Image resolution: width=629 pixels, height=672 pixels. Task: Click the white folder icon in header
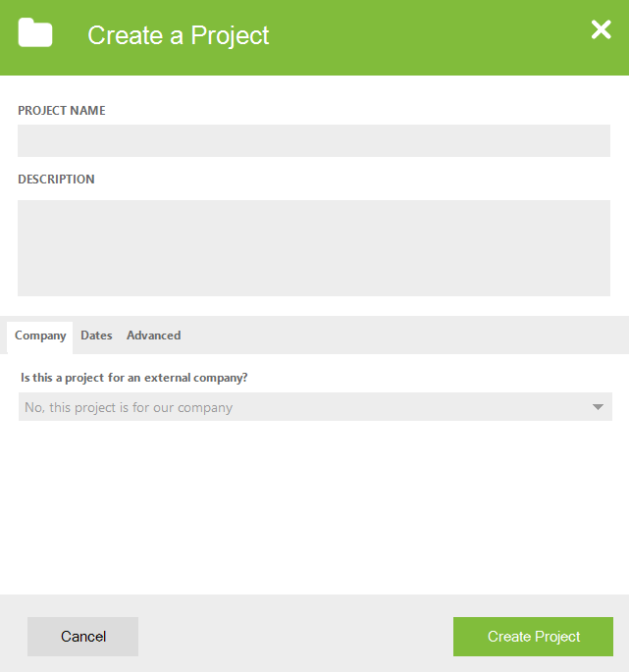coord(35,32)
